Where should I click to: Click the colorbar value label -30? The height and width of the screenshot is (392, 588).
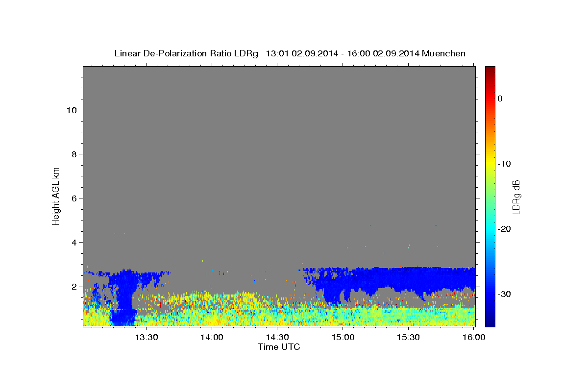click(x=504, y=294)
